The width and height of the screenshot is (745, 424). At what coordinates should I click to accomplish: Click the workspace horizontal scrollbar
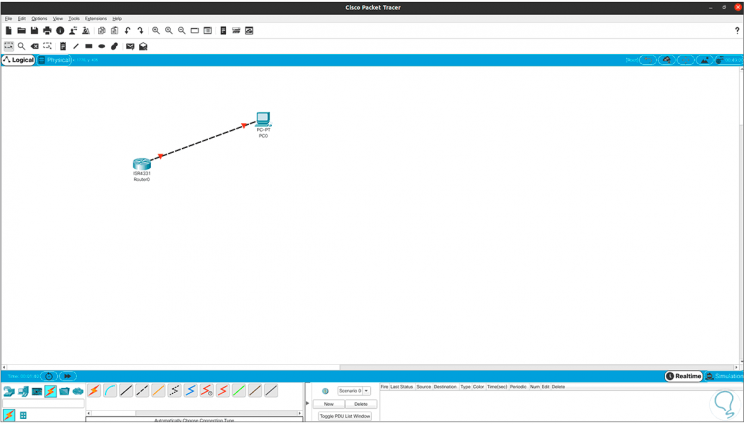[x=371, y=367]
